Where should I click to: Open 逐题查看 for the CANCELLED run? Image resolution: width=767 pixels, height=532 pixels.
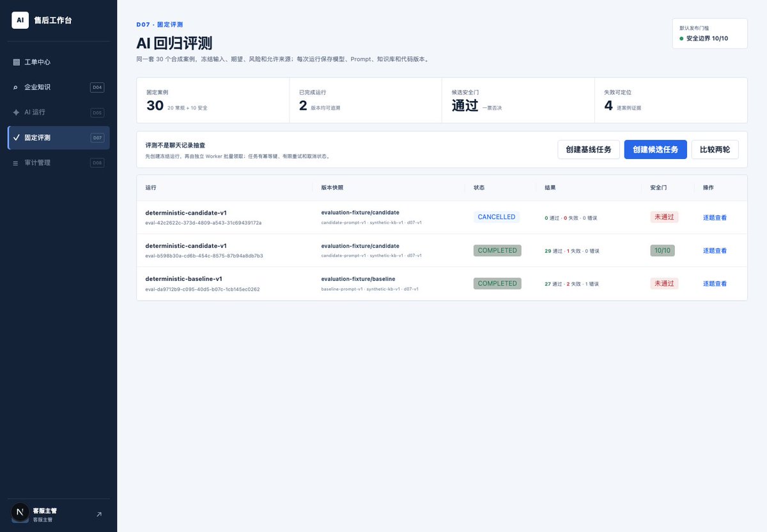coord(715,218)
